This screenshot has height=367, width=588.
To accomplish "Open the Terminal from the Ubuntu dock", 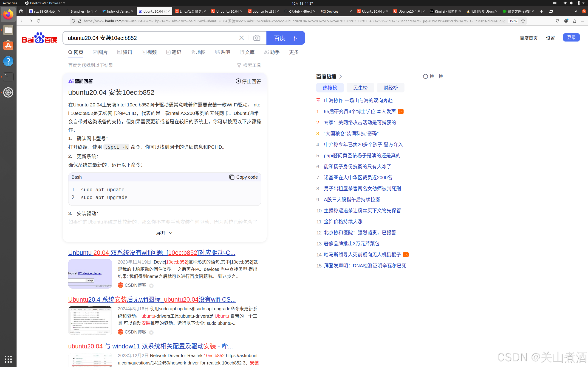I will click(x=8, y=77).
